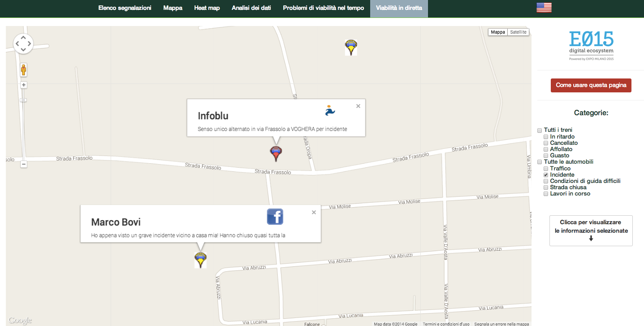Check the Strada chiusa category
The width and height of the screenshot is (644, 326).
point(546,187)
